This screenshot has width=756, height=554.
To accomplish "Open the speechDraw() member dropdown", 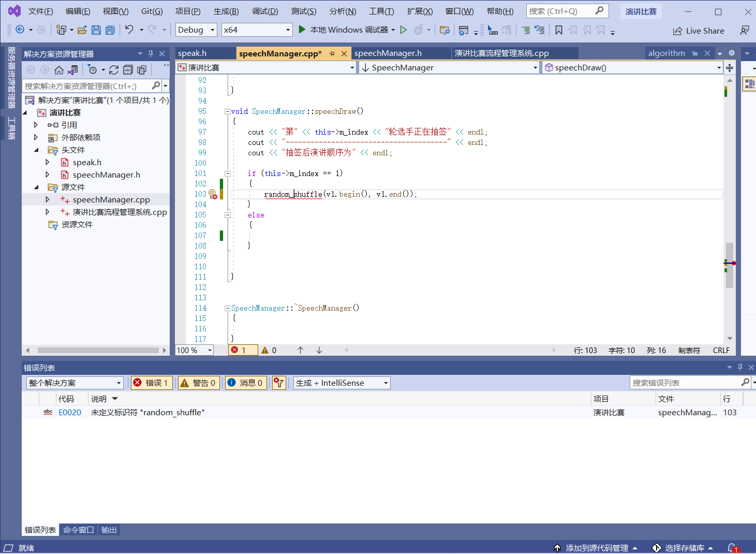I will click(x=632, y=68).
